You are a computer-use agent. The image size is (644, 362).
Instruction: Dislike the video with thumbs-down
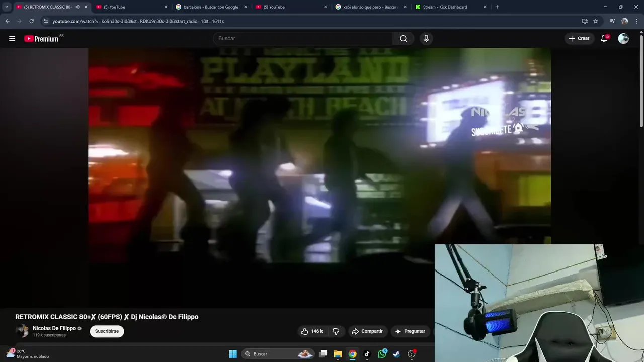[336, 331]
